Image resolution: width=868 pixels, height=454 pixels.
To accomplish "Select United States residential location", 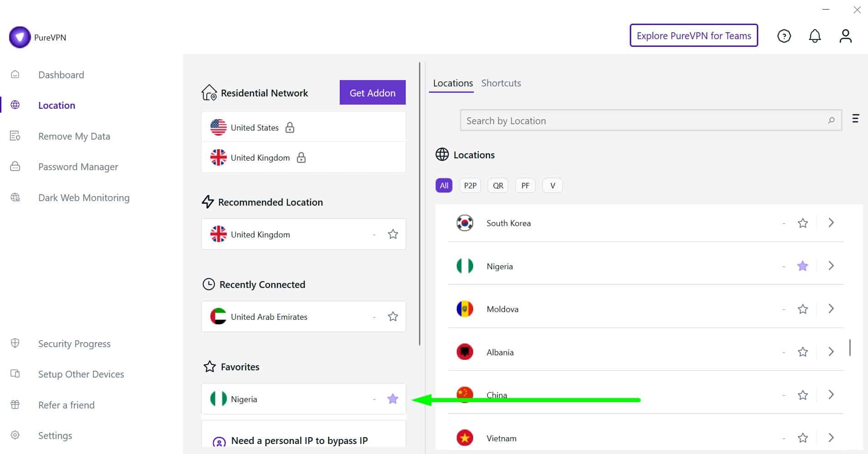I will [303, 127].
